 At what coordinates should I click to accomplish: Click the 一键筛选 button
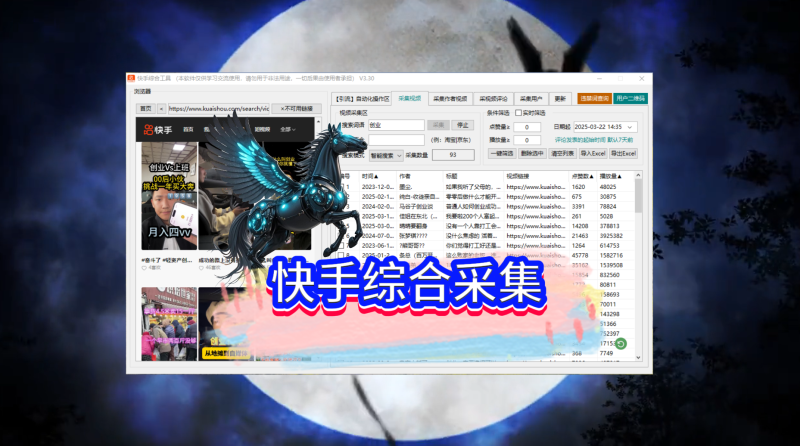coord(502,154)
